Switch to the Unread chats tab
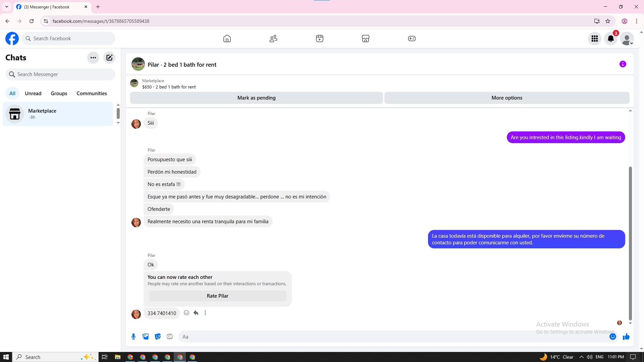This screenshot has width=644, height=362. tap(33, 93)
